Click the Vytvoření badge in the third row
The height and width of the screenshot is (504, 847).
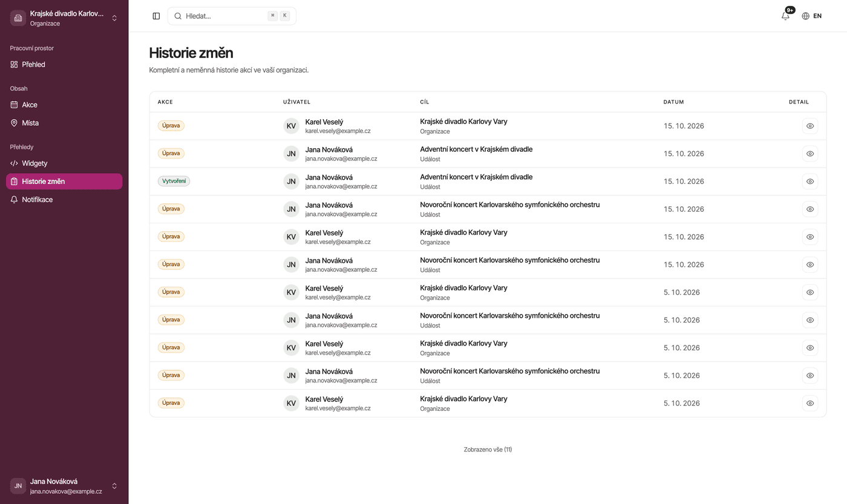(174, 181)
